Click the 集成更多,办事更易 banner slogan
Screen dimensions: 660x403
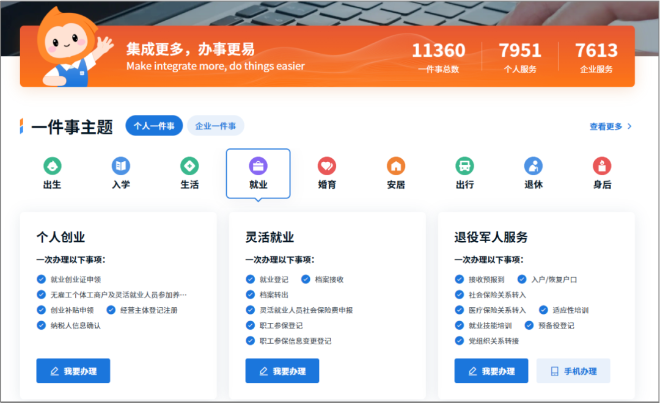tap(191, 49)
